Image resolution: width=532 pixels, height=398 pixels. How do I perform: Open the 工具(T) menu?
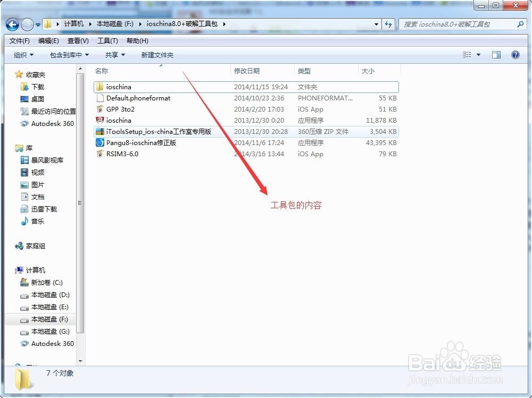[x=107, y=41]
